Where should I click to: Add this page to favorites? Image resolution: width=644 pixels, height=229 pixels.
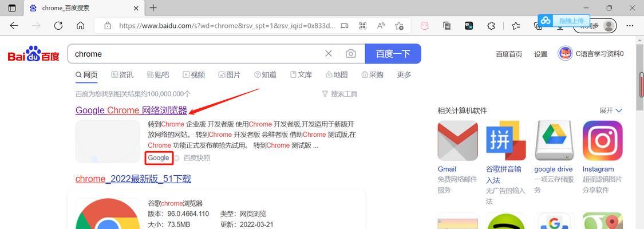[x=399, y=26]
